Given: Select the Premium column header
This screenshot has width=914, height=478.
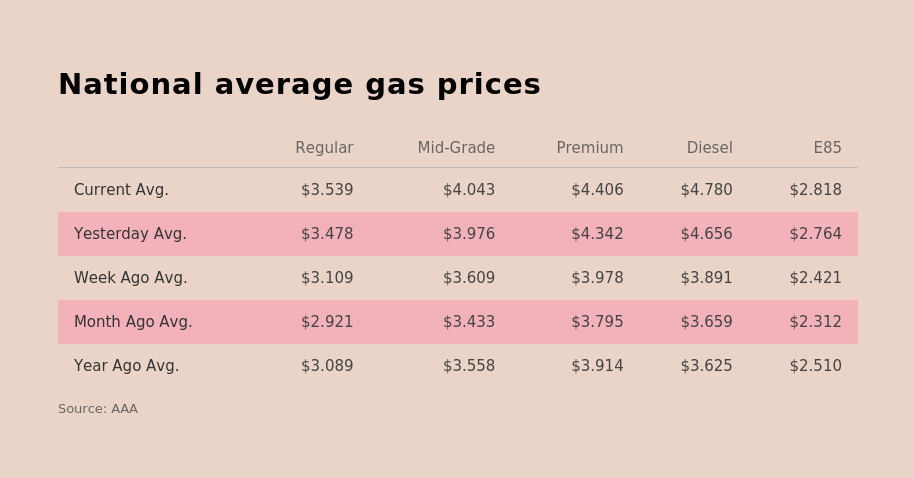Looking at the screenshot, I should 590,148.
